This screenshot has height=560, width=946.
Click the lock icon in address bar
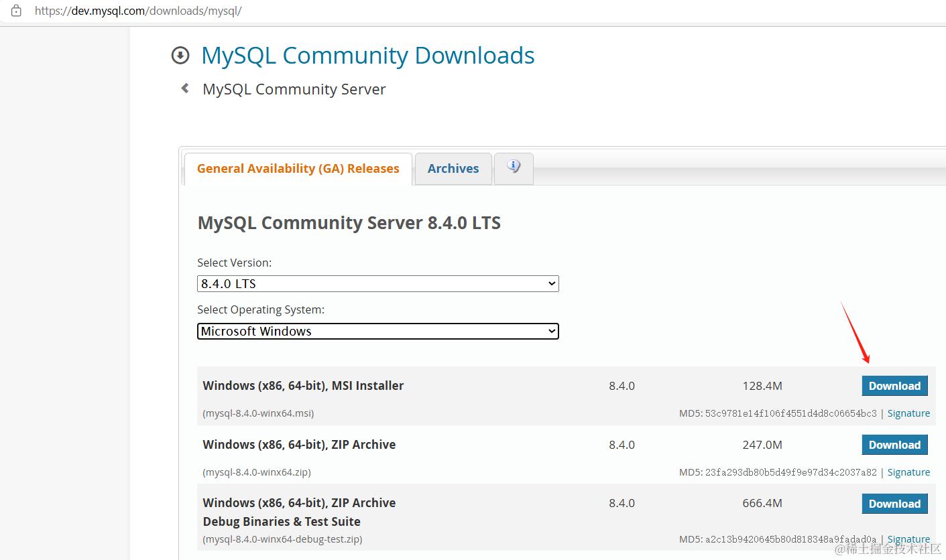click(x=16, y=11)
